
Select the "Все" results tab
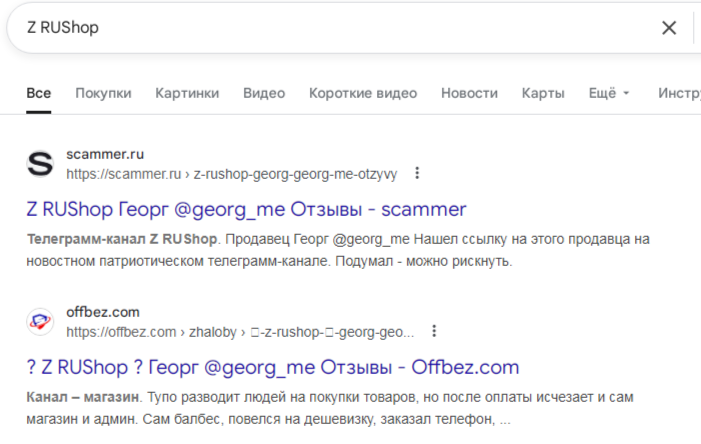(39, 93)
